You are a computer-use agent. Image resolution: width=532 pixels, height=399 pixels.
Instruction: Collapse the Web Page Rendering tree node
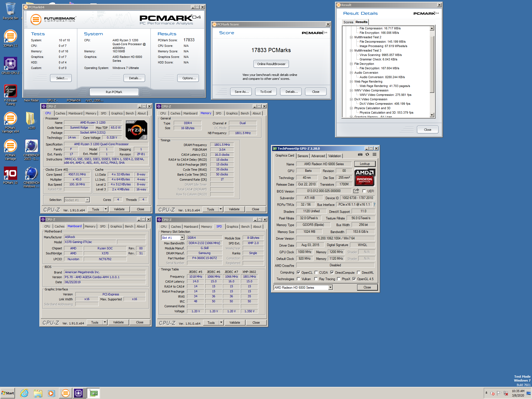(351, 81)
